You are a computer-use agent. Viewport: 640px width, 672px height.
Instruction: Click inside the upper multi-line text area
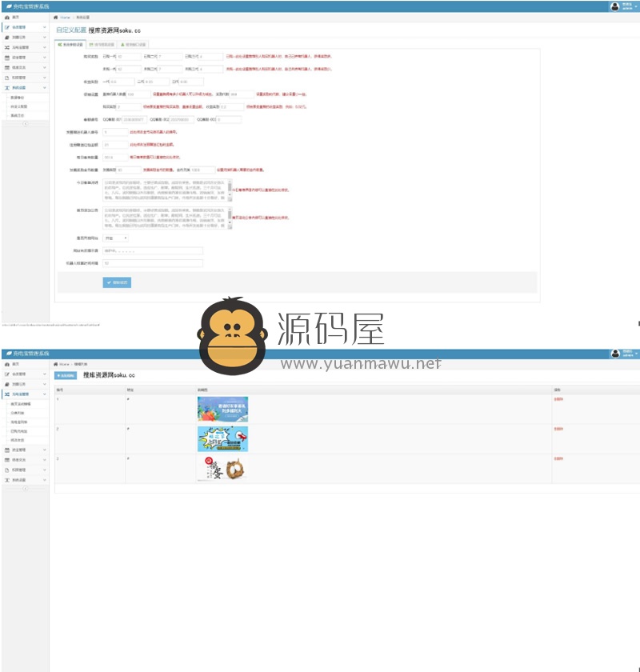166,190
